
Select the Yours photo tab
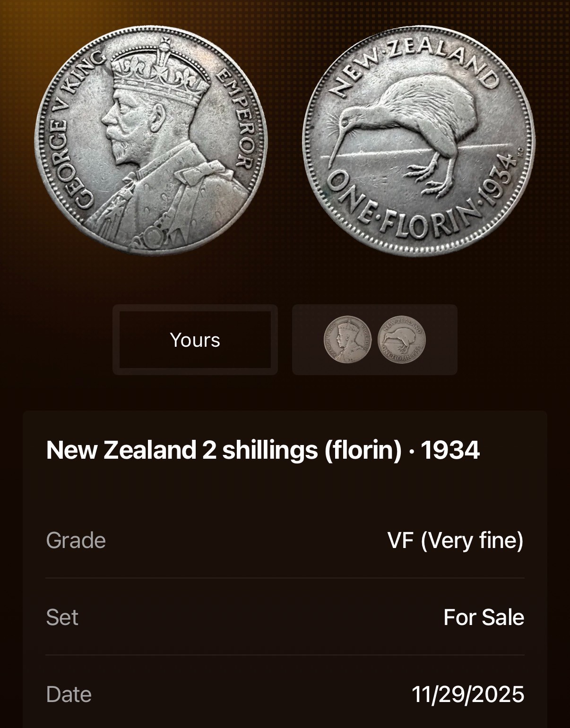tap(195, 340)
